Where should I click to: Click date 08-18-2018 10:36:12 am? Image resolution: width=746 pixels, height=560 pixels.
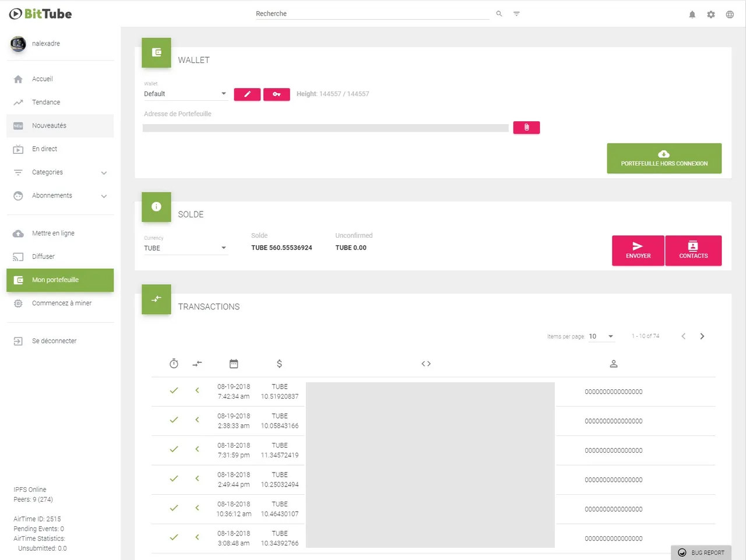tap(234, 509)
